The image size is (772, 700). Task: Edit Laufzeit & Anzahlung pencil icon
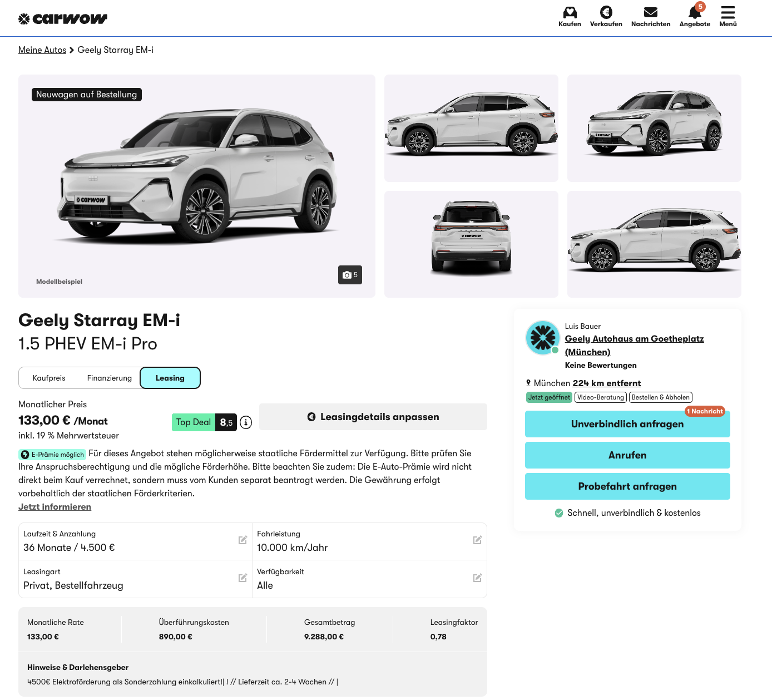(243, 540)
